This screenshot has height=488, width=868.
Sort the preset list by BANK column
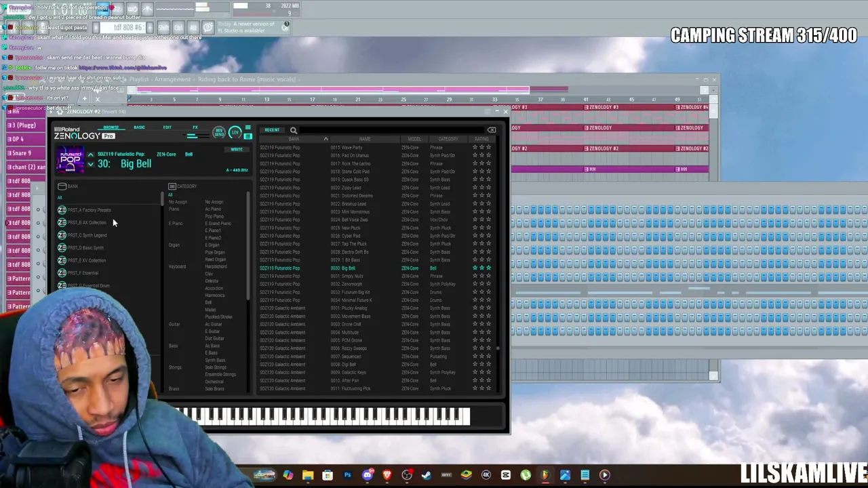(x=294, y=139)
